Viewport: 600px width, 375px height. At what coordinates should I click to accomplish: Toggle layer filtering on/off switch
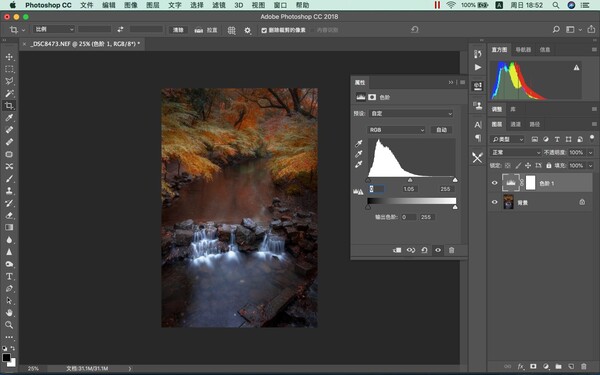pos(592,138)
